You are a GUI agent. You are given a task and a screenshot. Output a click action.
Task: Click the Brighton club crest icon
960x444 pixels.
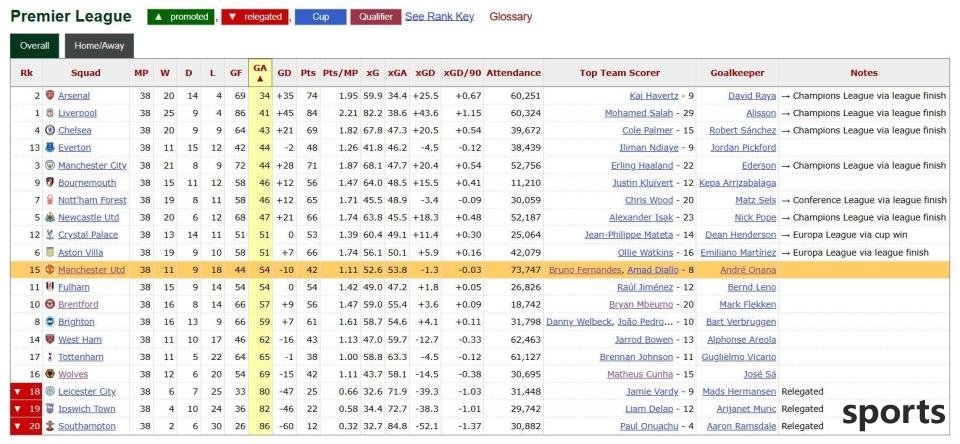[x=50, y=322]
